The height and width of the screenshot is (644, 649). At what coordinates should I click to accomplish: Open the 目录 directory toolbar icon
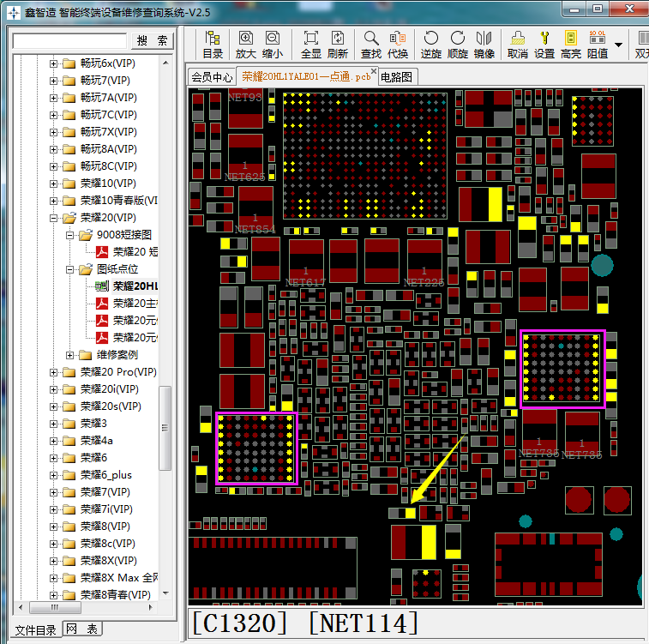click(x=213, y=45)
